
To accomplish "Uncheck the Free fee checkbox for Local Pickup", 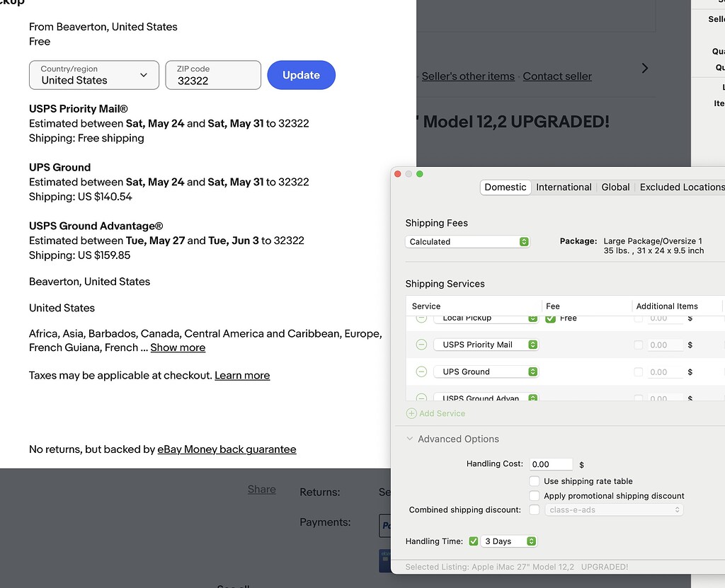I will pyautogui.click(x=550, y=318).
